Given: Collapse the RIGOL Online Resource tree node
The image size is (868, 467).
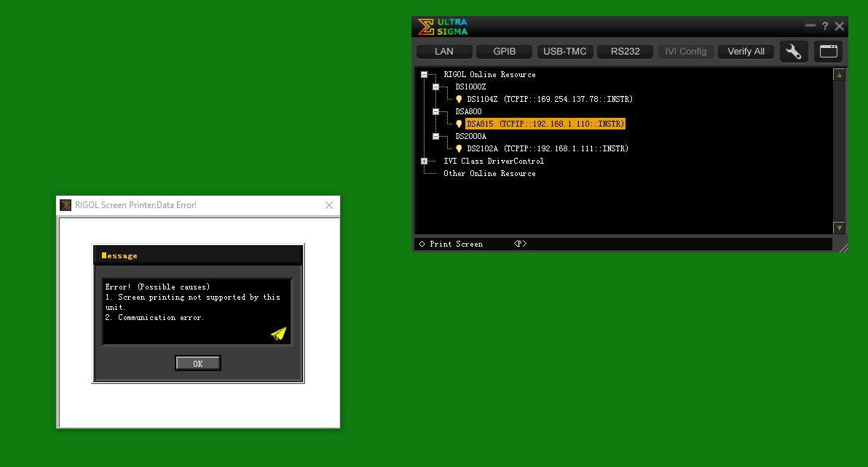Looking at the screenshot, I should pos(424,75).
